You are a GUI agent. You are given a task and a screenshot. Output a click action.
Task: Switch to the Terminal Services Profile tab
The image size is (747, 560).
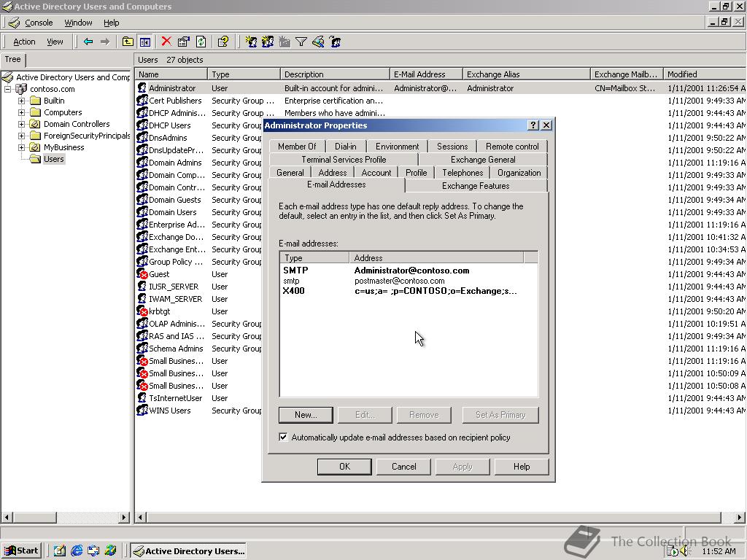click(344, 160)
